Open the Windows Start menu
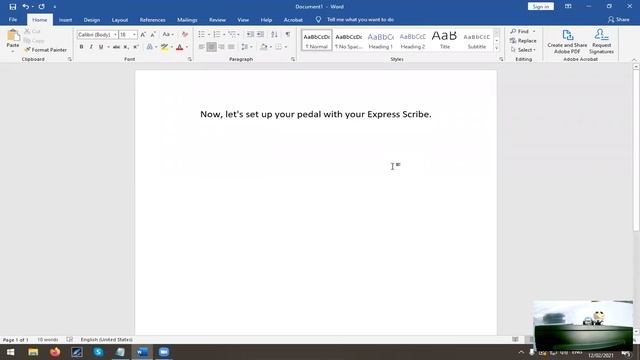Viewport: 640px width, 360px height. click(x=11, y=352)
